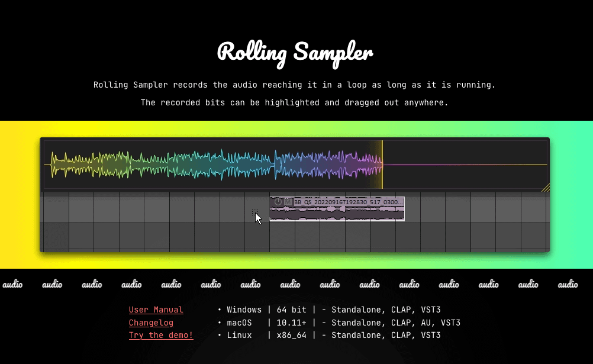Open the Changelog link
This screenshot has height=364, width=593.
(151, 323)
